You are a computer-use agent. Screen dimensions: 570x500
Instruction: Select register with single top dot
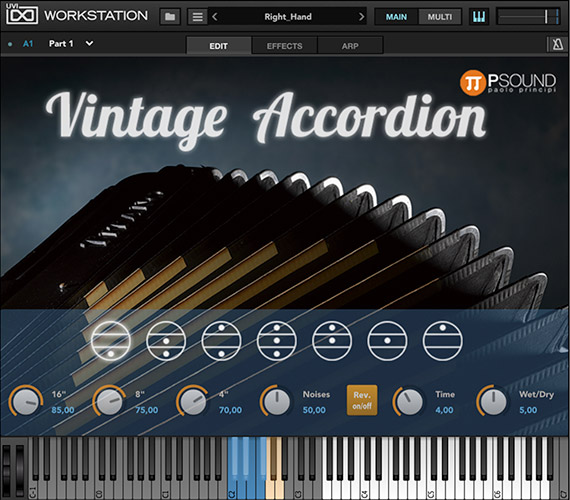tap(442, 341)
